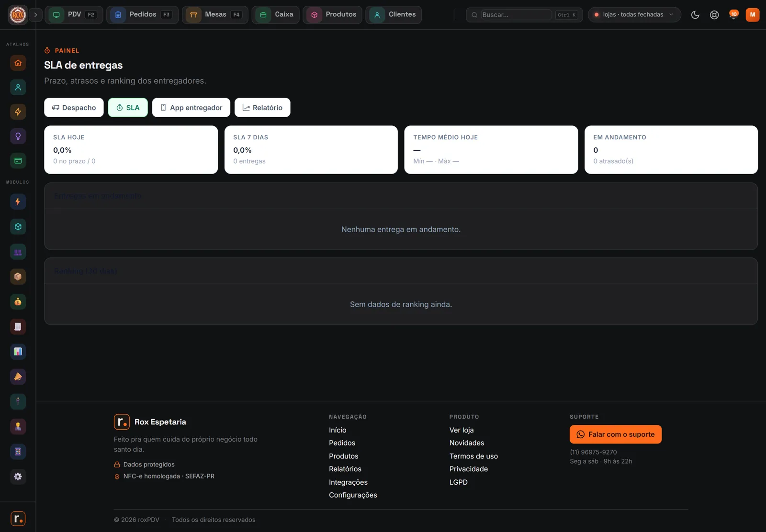Screen dimensions: 766x532
Task: Open the user avatar M menu
Action: pyautogui.click(x=753, y=15)
